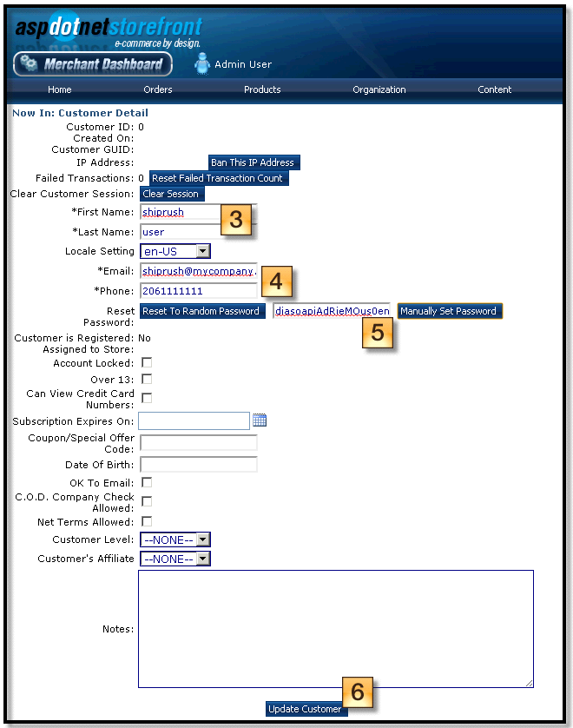Enable Can View Credit Card Numbers
This screenshot has width=573, height=728.
147,398
